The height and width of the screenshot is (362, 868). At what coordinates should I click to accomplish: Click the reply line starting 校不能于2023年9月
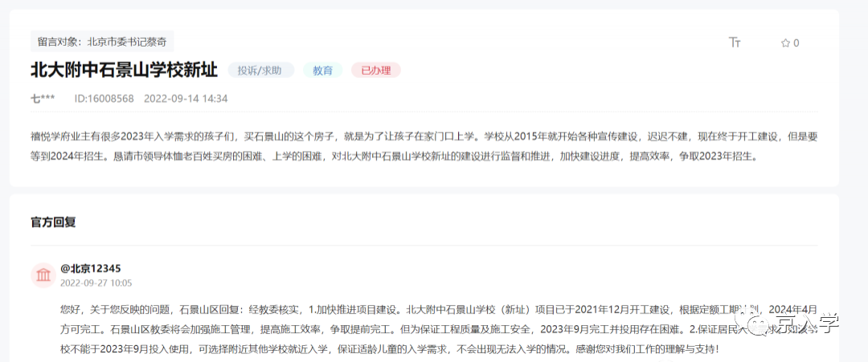point(389,350)
